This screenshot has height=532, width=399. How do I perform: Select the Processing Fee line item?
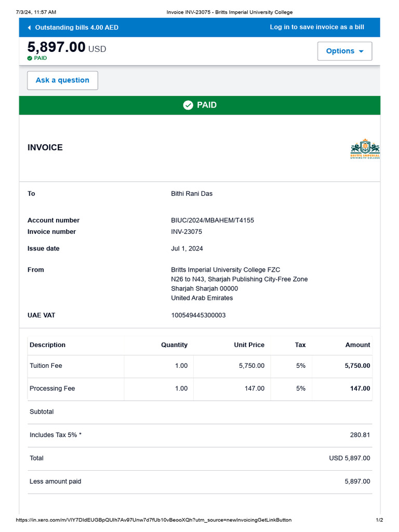(x=52, y=389)
